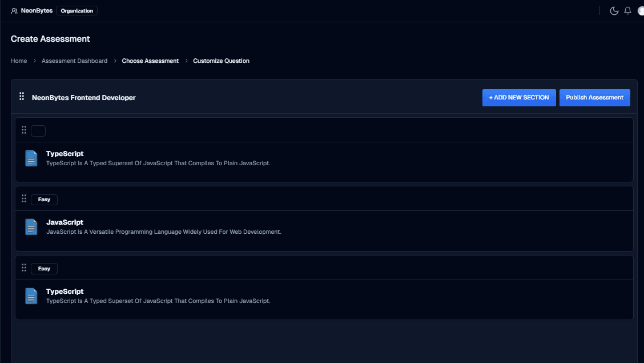Viewport: 644px width, 363px height.
Task: Open the notifications bell
Action: [x=627, y=11]
